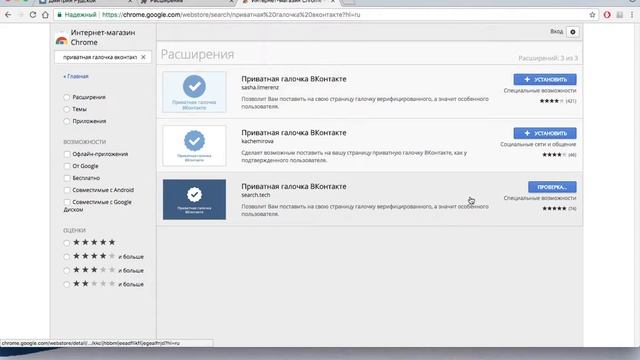Install sasha.limerenz extension

[x=545, y=79]
